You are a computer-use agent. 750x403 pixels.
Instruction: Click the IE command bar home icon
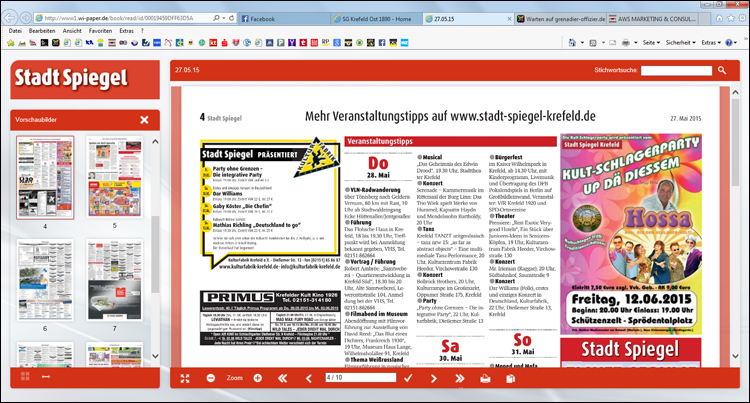pos(572,43)
